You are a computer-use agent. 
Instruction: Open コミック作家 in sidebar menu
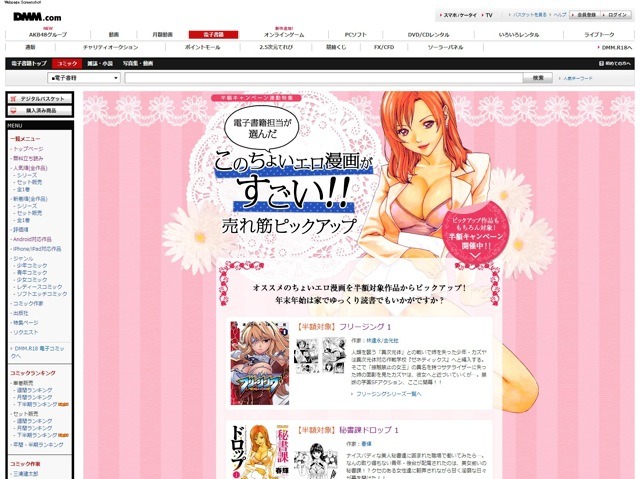click(28, 304)
